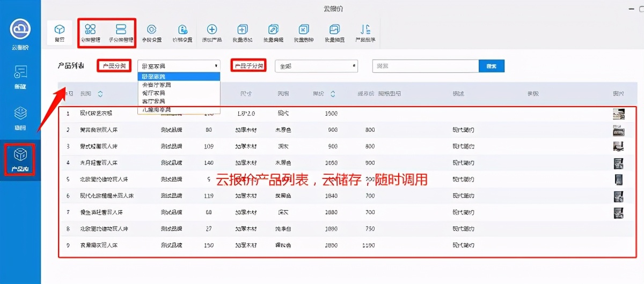Select the product name in row 9
Viewport: 644px width, 284px height.
(x=99, y=245)
